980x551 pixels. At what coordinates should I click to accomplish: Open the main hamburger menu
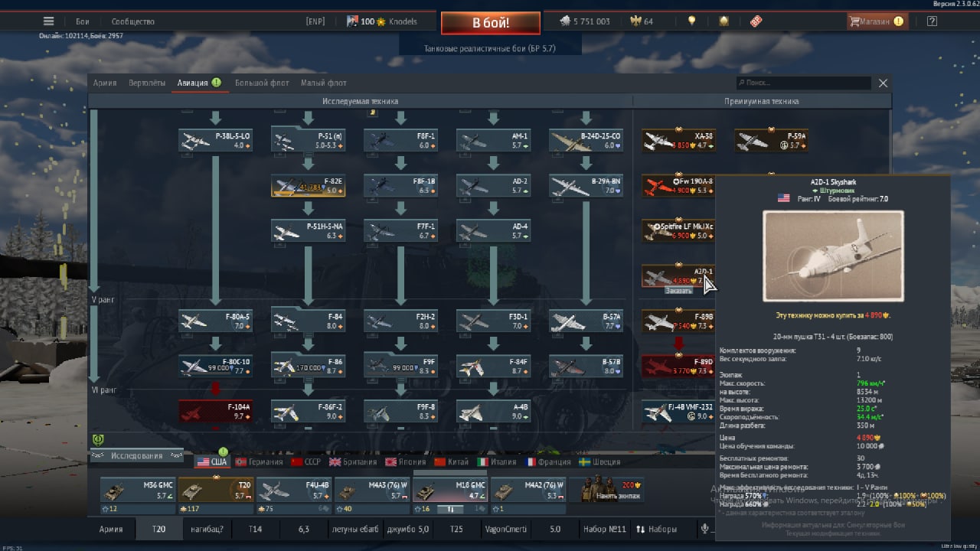tap(48, 21)
